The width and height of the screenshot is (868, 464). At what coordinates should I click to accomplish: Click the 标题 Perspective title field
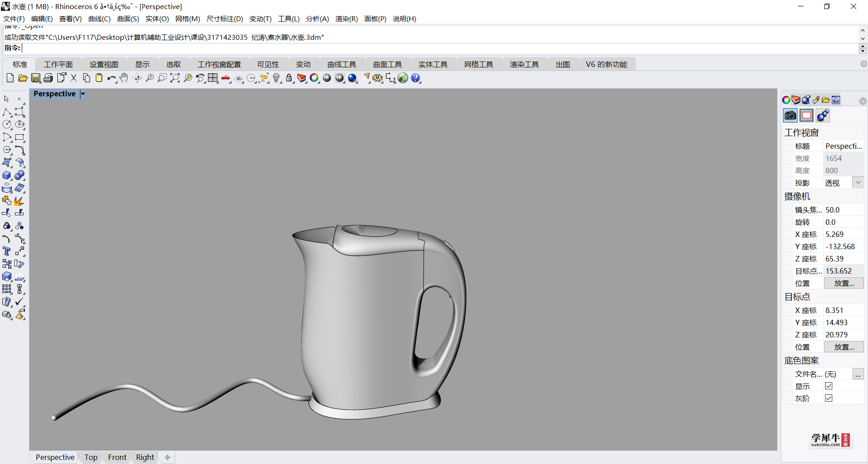pos(844,146)
